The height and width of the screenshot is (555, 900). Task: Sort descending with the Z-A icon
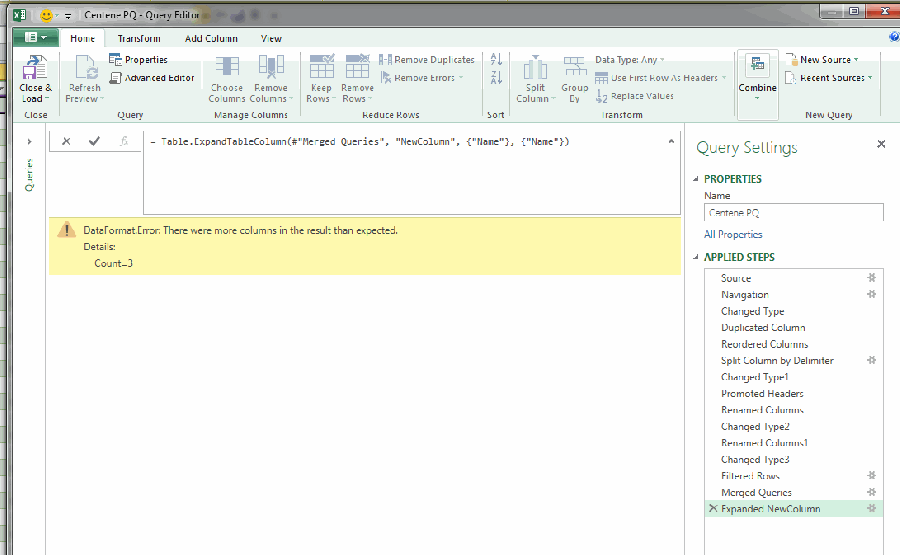tap(496, 77)
